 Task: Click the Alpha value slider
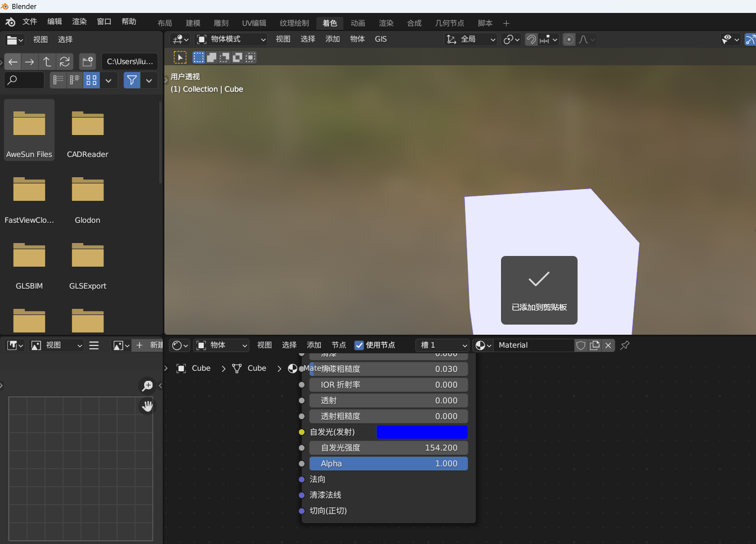[x=388, y=464]
